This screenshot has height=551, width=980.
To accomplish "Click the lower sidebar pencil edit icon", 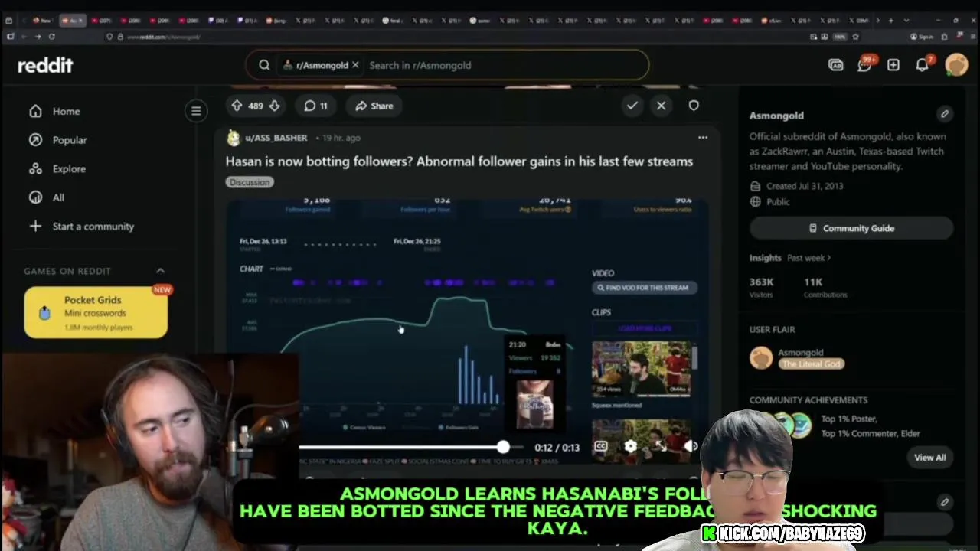I will 945,502.
